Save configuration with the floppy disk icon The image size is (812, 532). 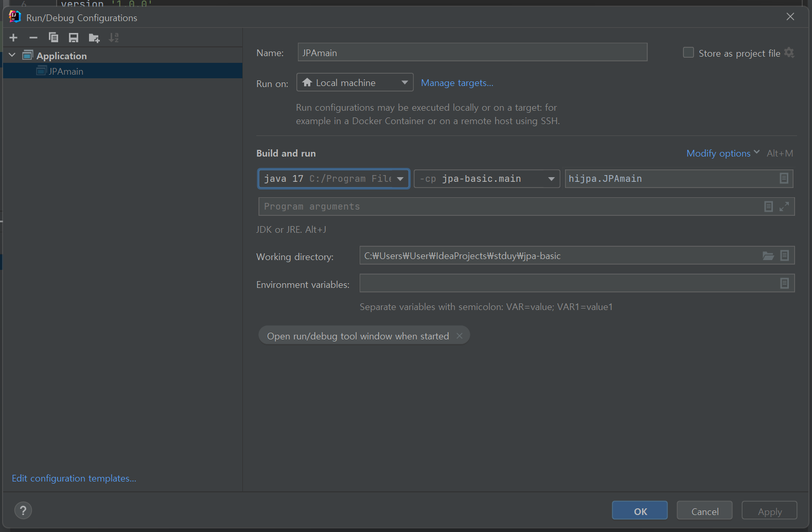coord(74,38)
